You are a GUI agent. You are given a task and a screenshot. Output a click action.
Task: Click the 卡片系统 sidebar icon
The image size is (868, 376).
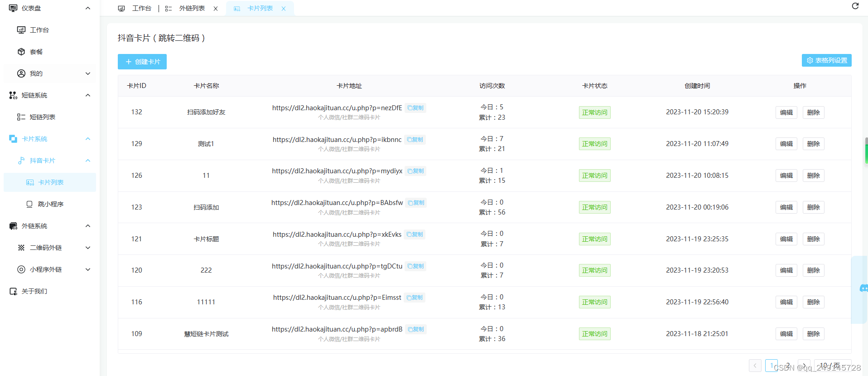13,139
